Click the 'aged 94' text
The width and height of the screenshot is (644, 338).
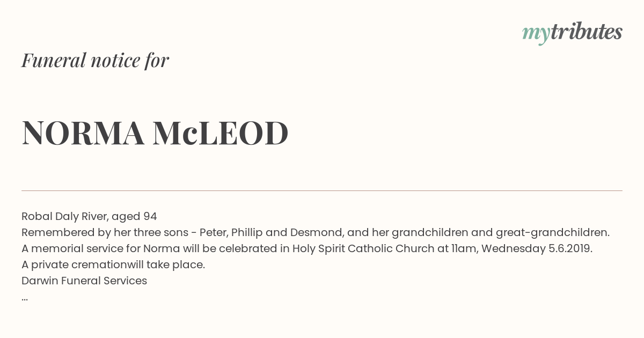click(134, 217)
